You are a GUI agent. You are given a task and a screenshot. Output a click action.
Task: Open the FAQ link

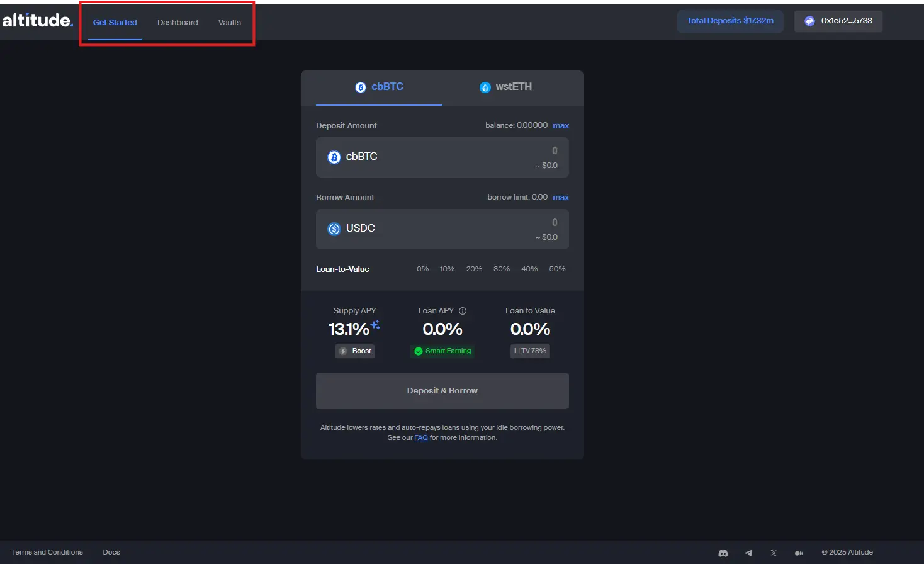pos(421,437)
